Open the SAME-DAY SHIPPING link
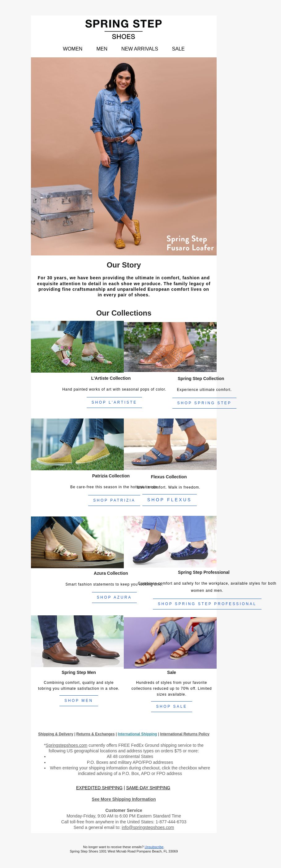281x868 pixels. point(148,788)
